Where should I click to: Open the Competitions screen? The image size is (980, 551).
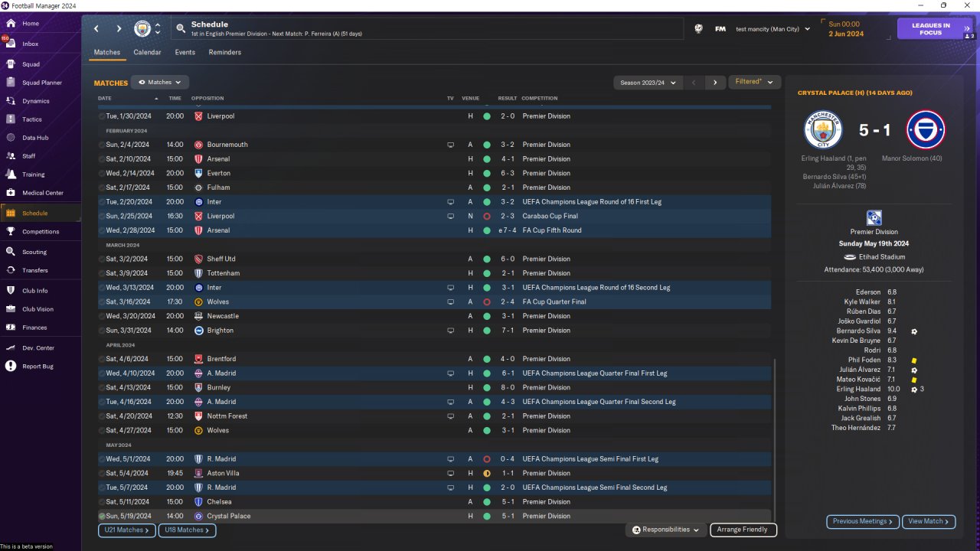point(40,231)
